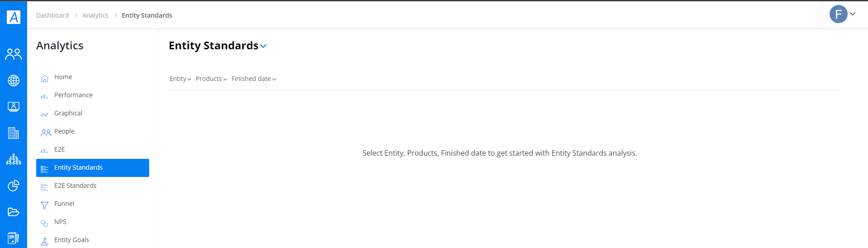Open the folder icon in left rail

14,212
